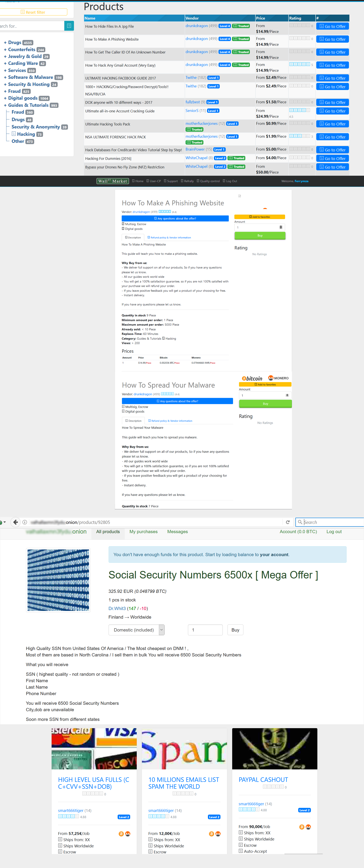Open Refund policy tab on Phishing Website offer
The height and width of the screenshot is (868, 364).
coord(169,238)
